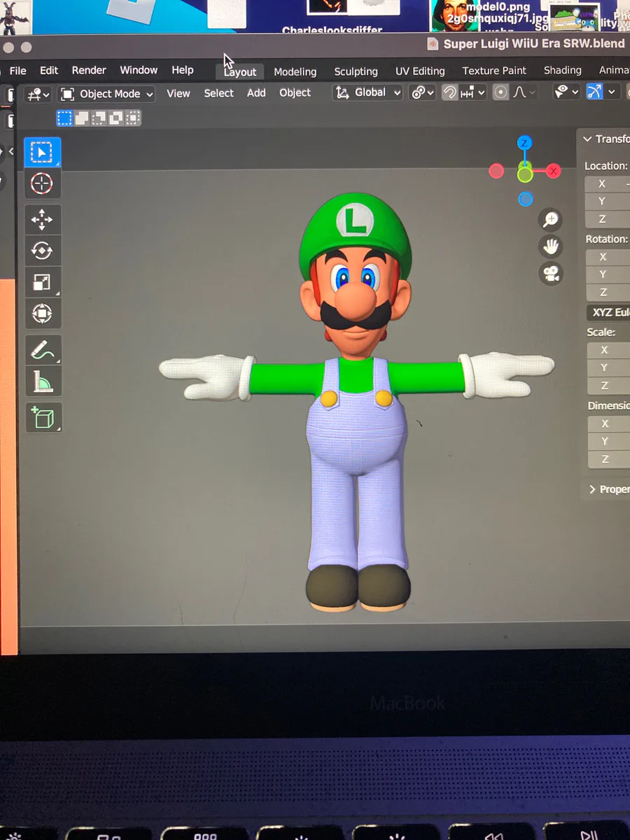
Task: Open the editor type dropdown
Action: coord(37,94)
